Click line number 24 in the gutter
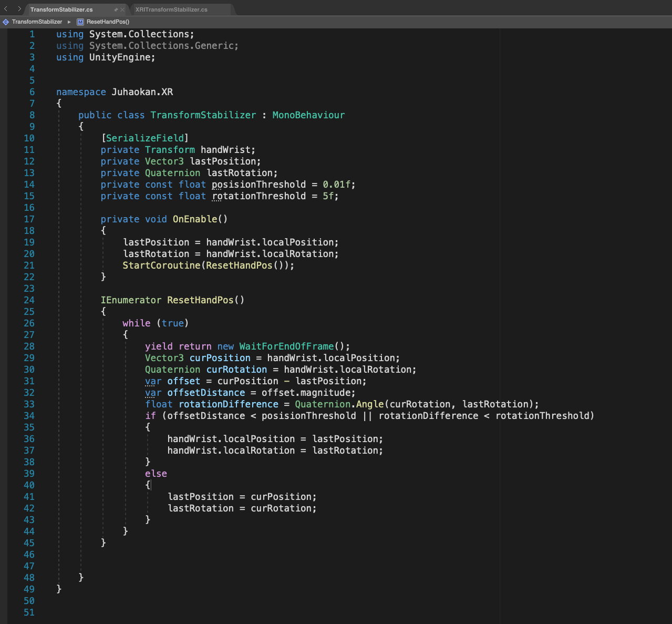This screenshot has height=624, width=672. point(29,300)
